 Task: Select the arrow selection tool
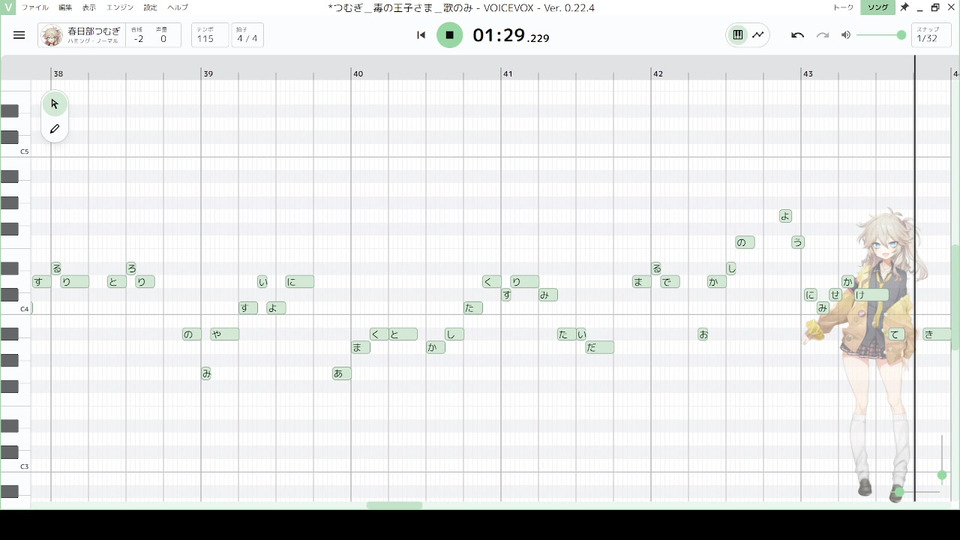pyautogui.click(x=54, y=104)
